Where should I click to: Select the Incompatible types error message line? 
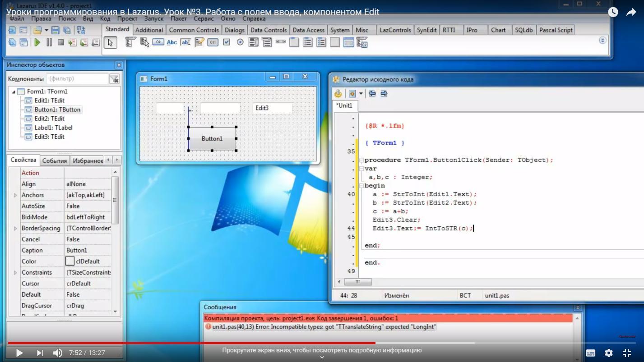[x=324, y=327]
